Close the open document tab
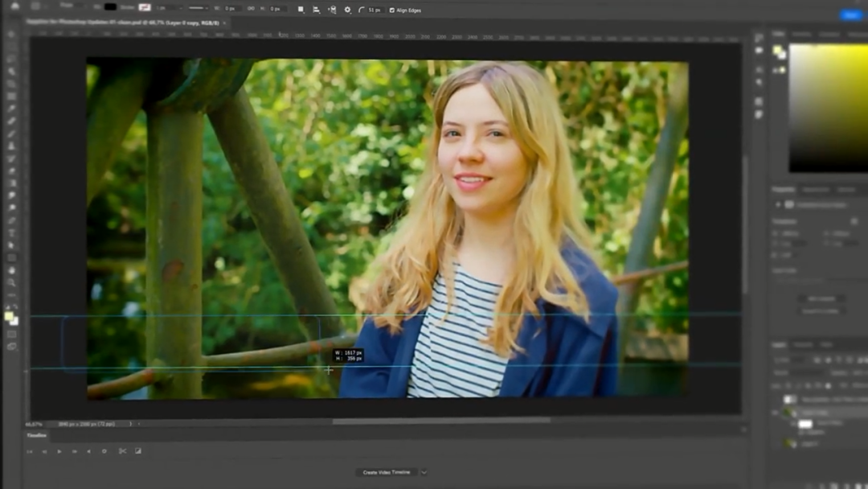This screenshot has width=868, height=489. click(224, 23)
